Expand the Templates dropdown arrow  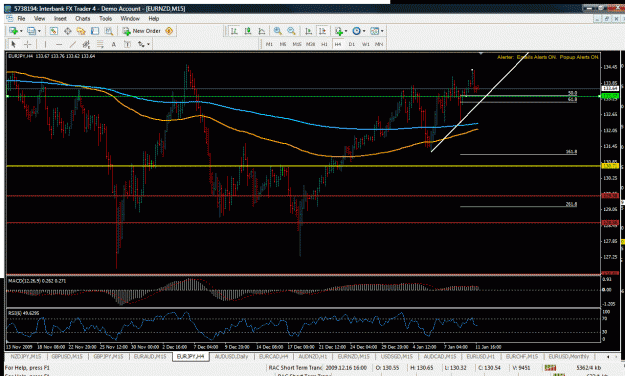click(382, 31)
